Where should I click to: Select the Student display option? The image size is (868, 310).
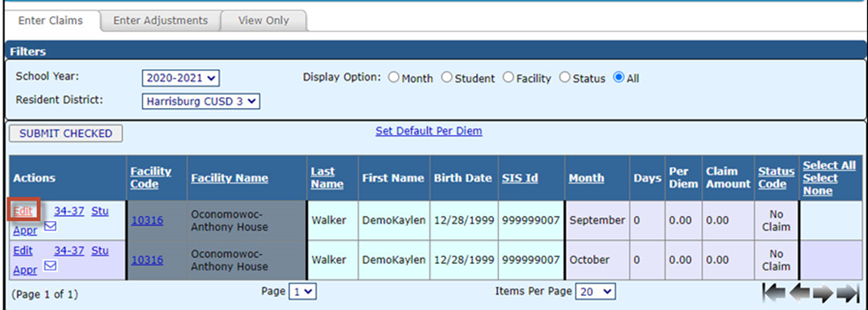coord(447,78)
